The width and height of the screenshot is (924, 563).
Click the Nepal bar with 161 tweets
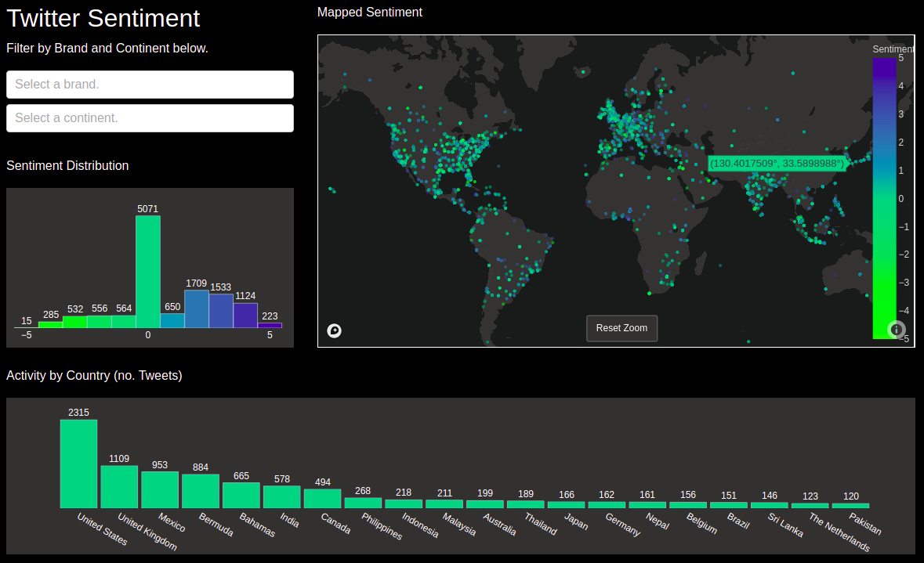647,505
